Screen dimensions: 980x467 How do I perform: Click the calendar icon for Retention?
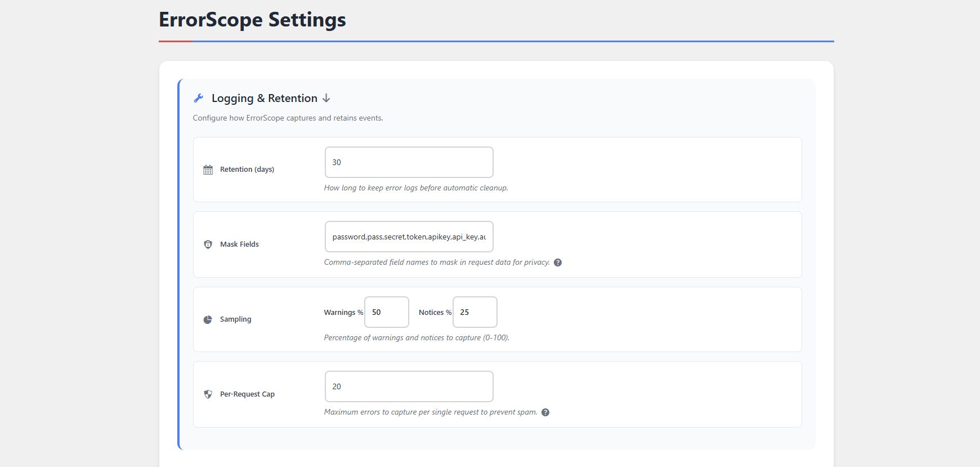pos(208,170)
